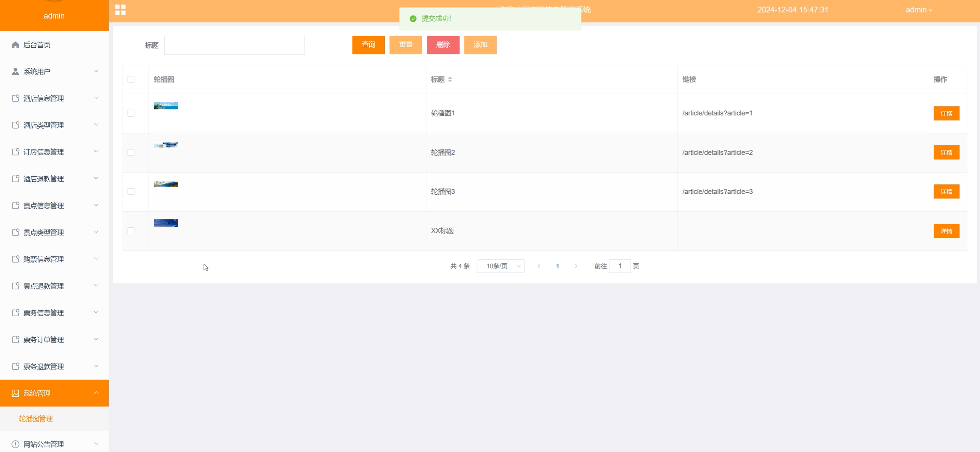
Task: Open the 票务订单管理 menu
Action: pyautogui.click(x=44, y=339)
